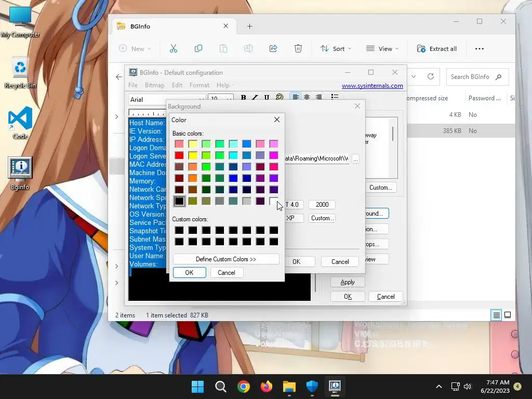Click the Password column header in Explorer
The height and width of the screenshot is (399, 532).
pyautogui.click(x=485, y=98)
